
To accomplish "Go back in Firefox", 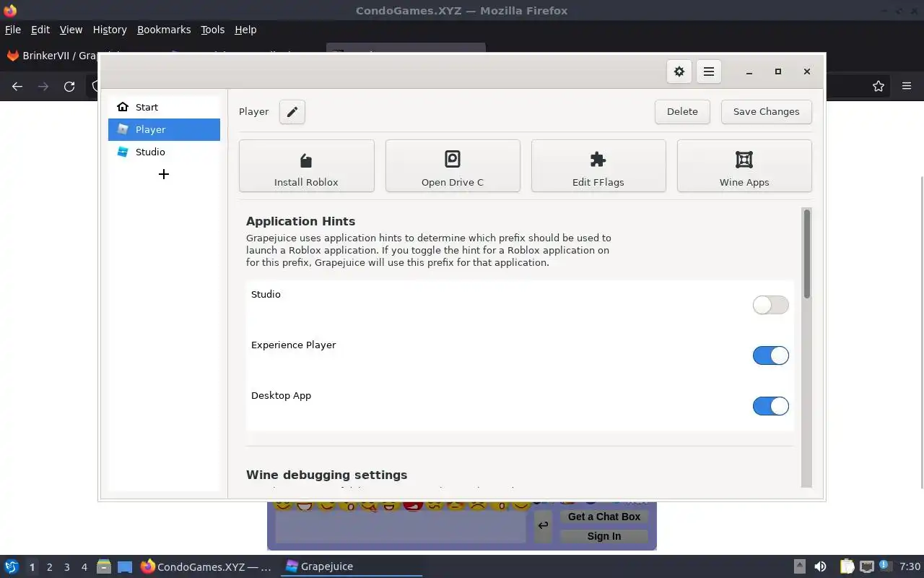I will coord(17,87).
